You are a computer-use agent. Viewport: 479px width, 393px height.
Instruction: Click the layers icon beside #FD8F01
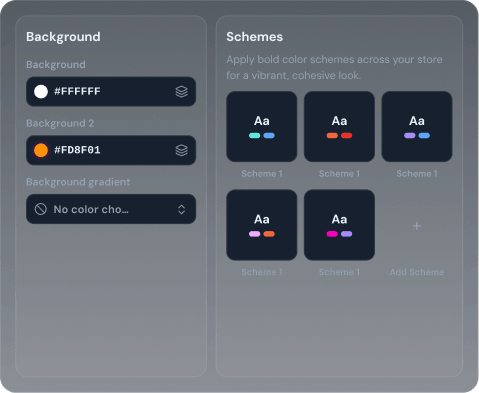182,150
